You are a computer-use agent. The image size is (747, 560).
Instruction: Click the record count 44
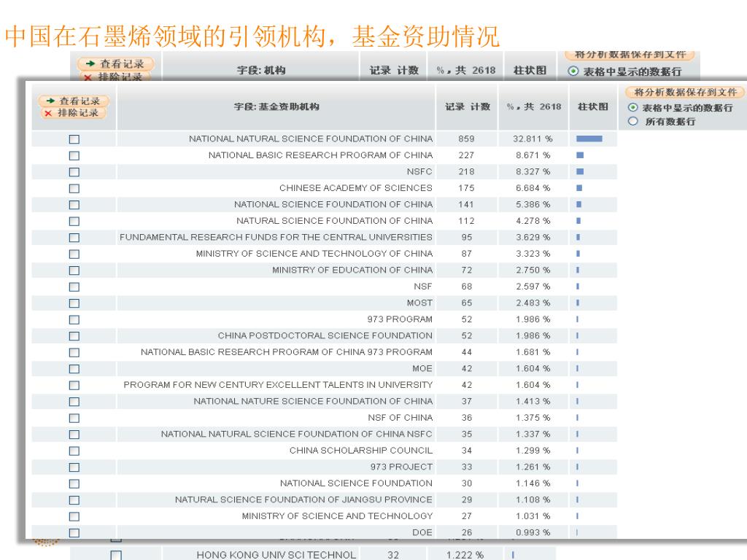coord(466,352)
